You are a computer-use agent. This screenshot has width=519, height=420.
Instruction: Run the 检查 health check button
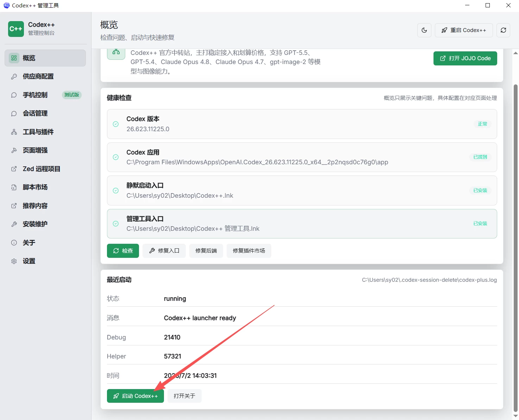point(123,251)
